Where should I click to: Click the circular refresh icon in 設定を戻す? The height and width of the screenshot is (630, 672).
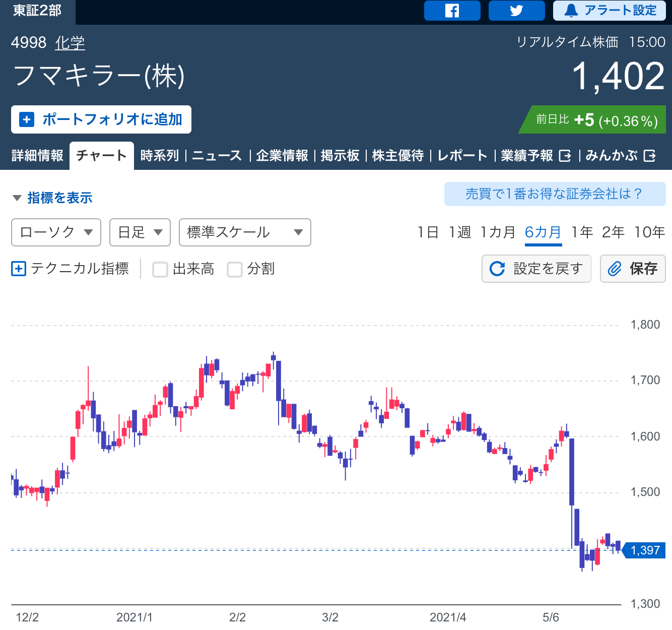pyautogui.click(x=497, y=269)
